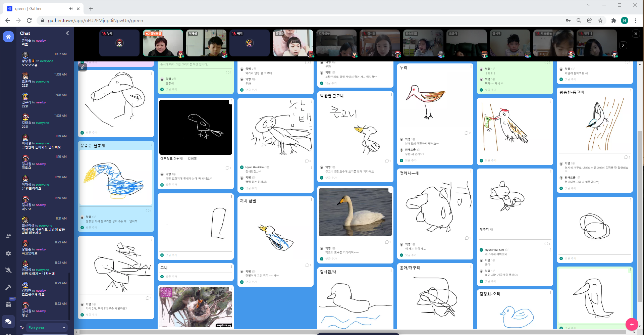The width and height of the screenshot is (644, 335).
Task: Click the board vertical scrollbar thumb
Action: (640, 217)
